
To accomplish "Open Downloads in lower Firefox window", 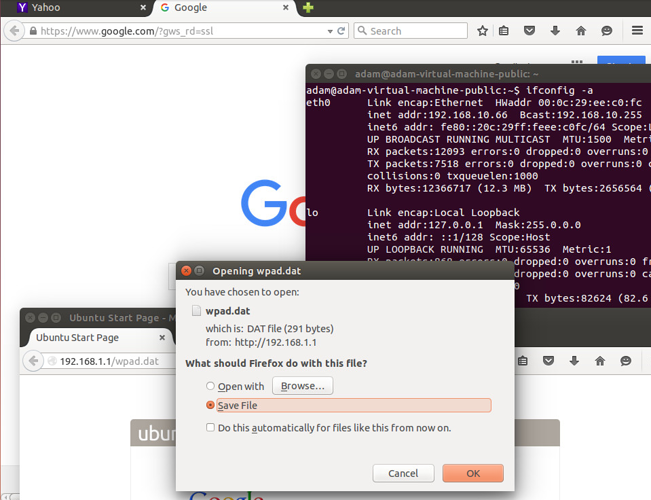I will tap(574, 361).
